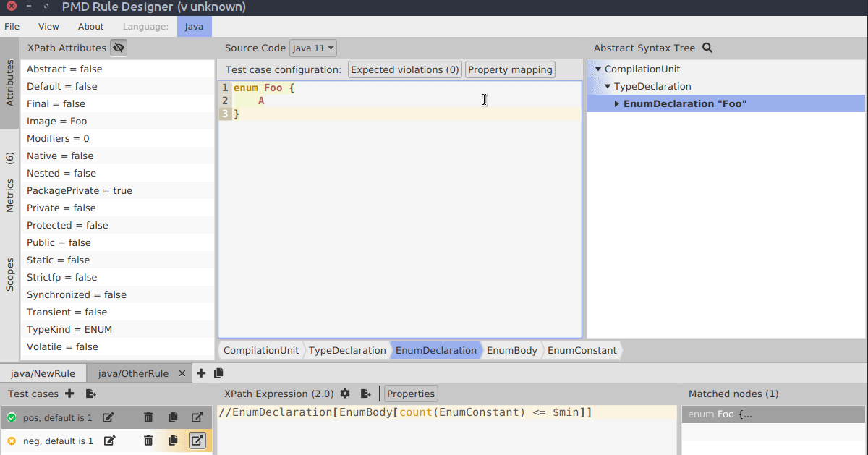Open the View menu

click(x=48, y=27)
